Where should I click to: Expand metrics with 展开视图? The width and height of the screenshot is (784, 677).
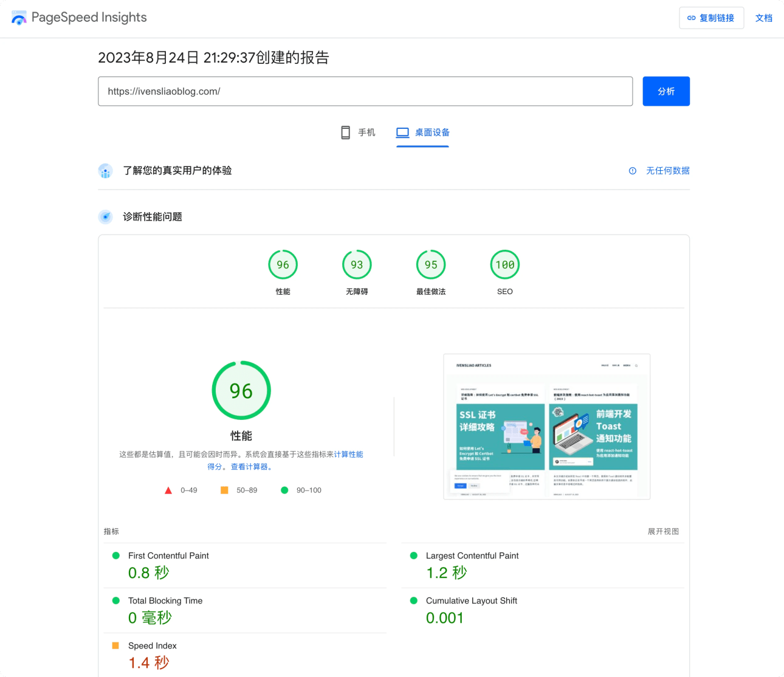(663, 531)
